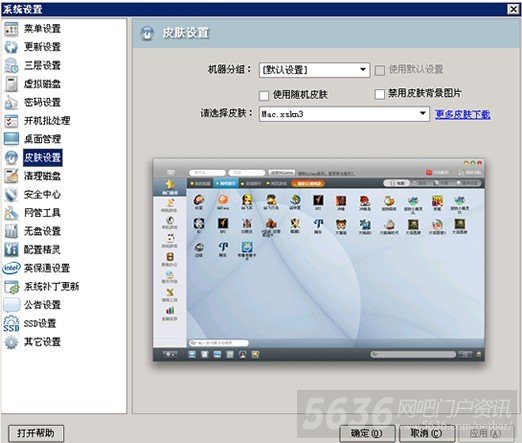Click the Mac skin preview thumbnail
Viewport: 522px width, 443px height.
pyautogui.click(x=319, y=259)
